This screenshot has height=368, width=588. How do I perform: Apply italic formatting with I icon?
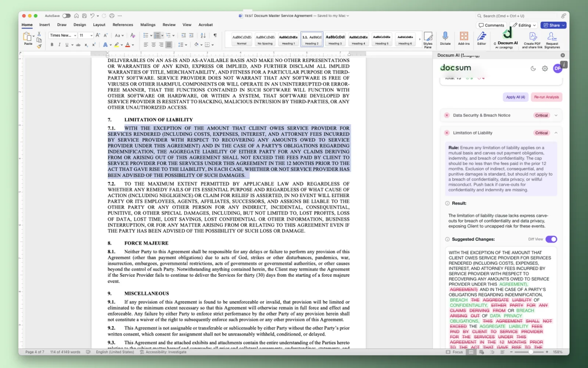pos(59,45)
